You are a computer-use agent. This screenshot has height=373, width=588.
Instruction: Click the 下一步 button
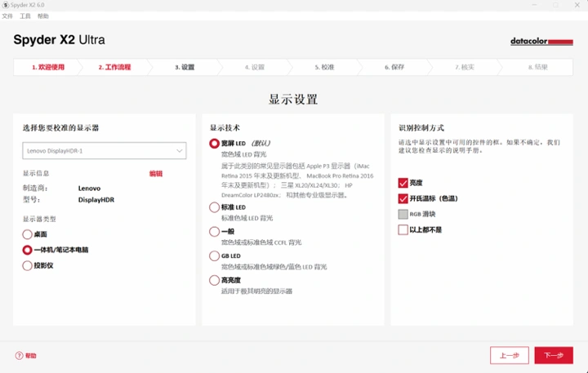[554, 355]
